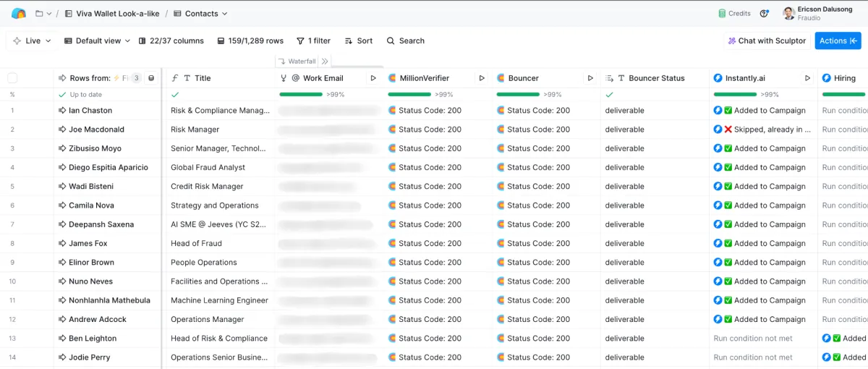Toggle the select-all rows checkbox
The width and height of the screenshot is (868, 369).
[12, 78]
